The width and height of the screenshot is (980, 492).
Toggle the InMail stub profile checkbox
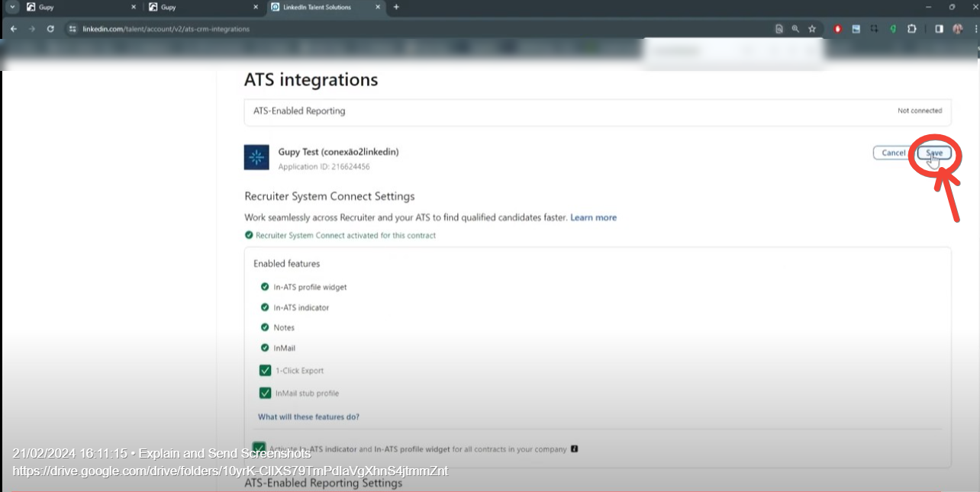265,394
